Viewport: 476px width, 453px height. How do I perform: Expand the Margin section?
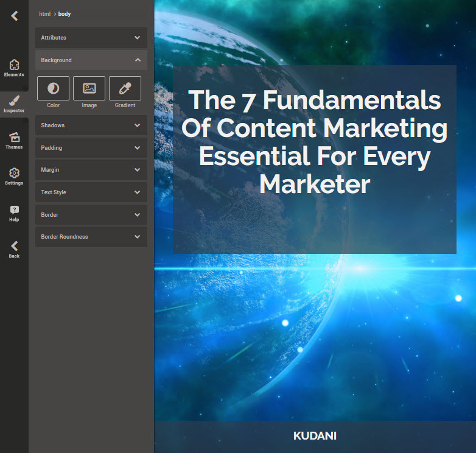pos(91,170)
